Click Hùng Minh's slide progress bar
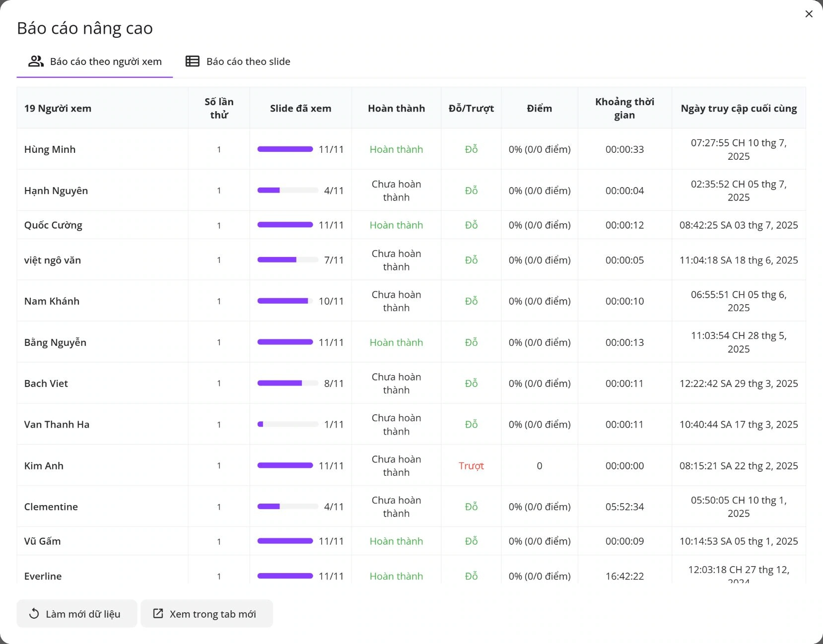Viewport: 823px width, 644px height. (285, 149)
